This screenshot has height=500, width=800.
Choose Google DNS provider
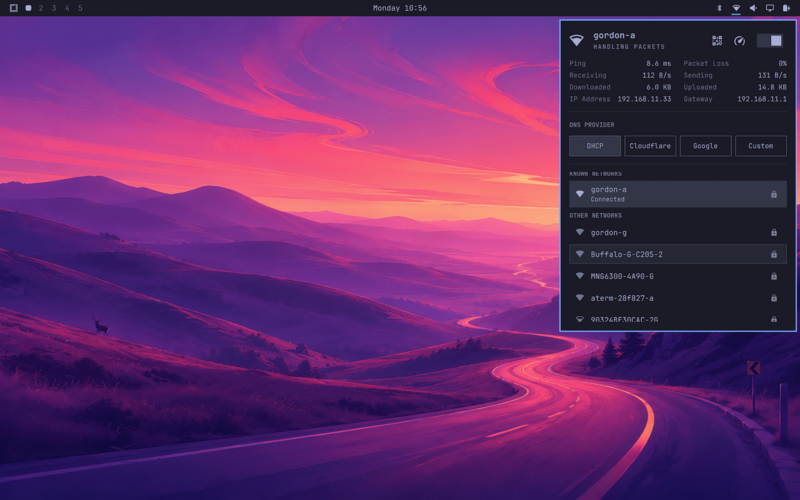705,146
